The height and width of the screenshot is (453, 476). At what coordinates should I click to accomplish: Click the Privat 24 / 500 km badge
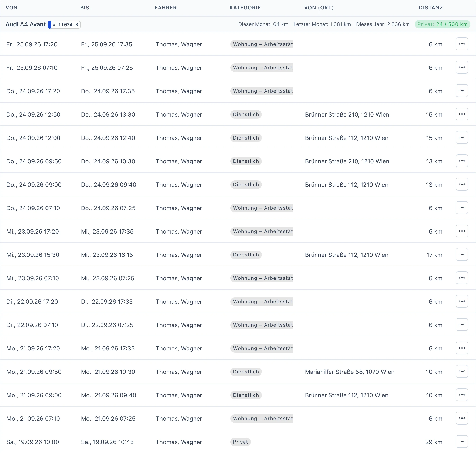[x=442, y=24]
